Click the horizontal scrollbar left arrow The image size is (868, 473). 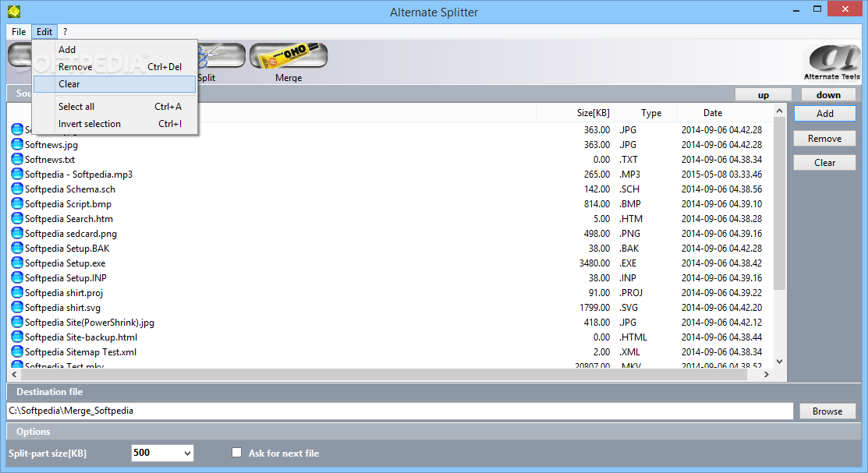14,375
